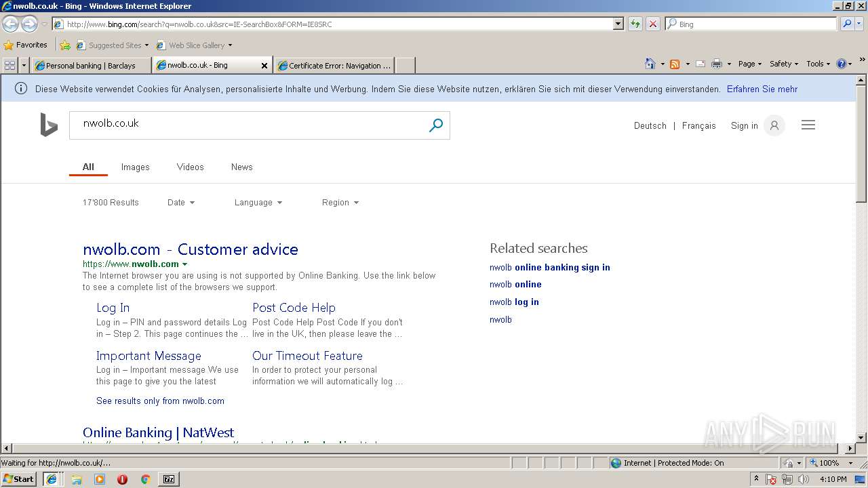Switch language to Deutsch
The height and width of the screenshot is (488, 868).
coord(650,125)
